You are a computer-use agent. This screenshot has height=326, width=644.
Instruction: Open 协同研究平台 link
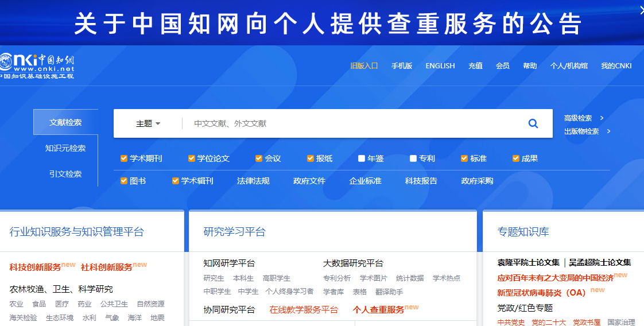click(229, 309)
